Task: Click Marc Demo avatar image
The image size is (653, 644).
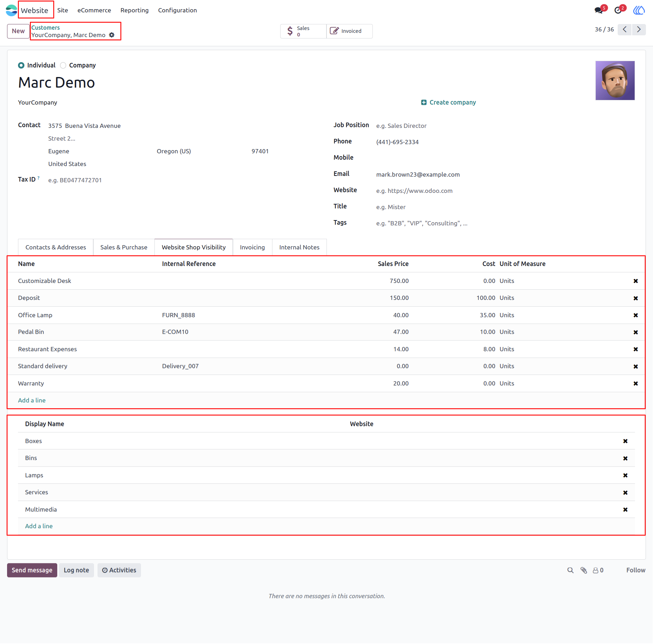Action: click(x=615, y=81)
